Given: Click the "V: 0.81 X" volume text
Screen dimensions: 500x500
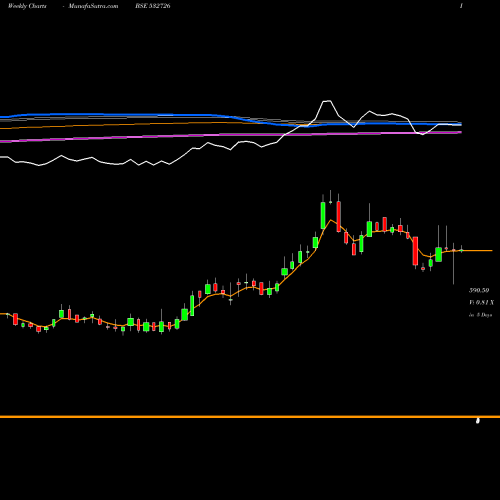Looking at the screenshot, I should 481,302.
